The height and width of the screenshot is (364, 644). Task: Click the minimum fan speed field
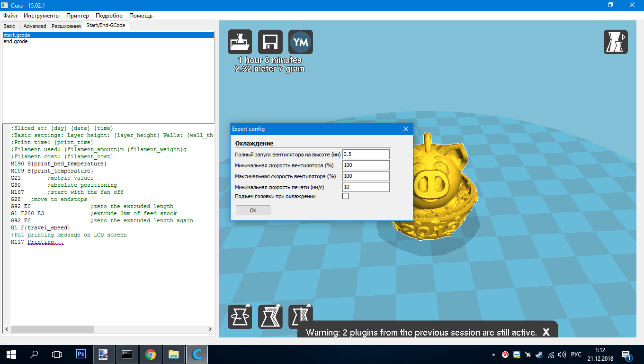(x=366, y=165)
